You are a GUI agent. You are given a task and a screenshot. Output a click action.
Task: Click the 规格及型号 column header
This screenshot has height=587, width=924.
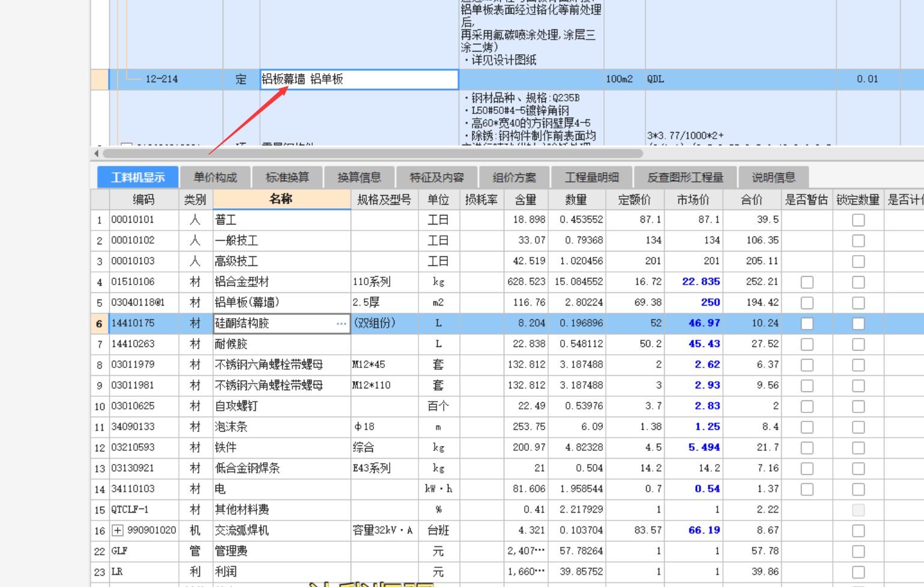384,199
